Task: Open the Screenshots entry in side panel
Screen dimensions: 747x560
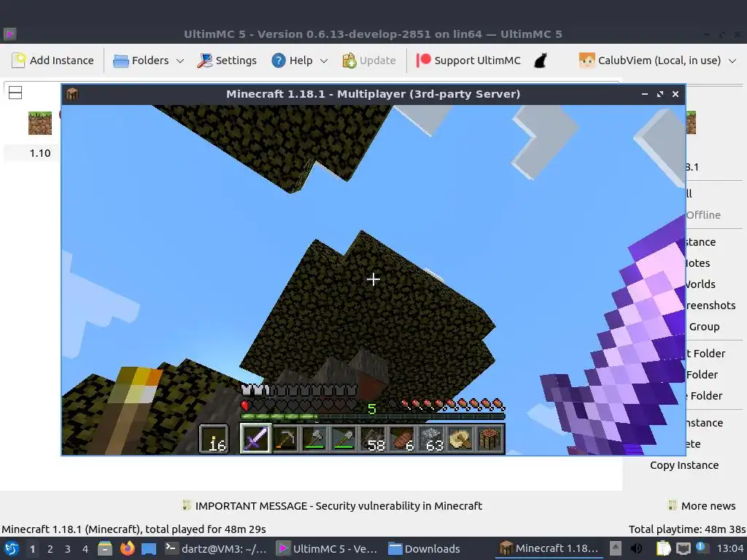Action: point(711,306)
